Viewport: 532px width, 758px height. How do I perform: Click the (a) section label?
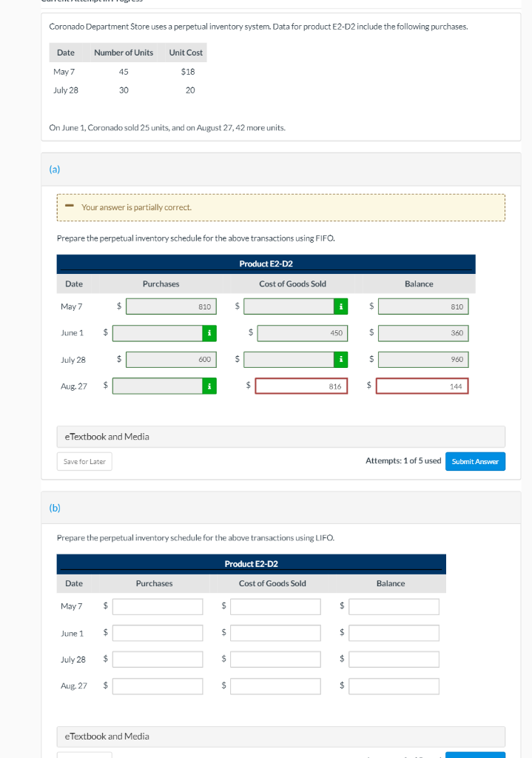tap(55, 170)
